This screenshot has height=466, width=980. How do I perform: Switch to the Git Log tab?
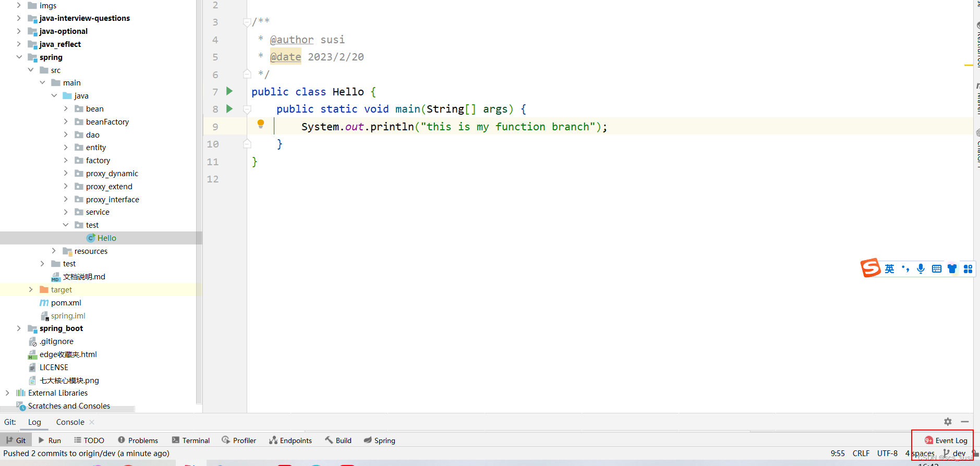tap(34, 422)
